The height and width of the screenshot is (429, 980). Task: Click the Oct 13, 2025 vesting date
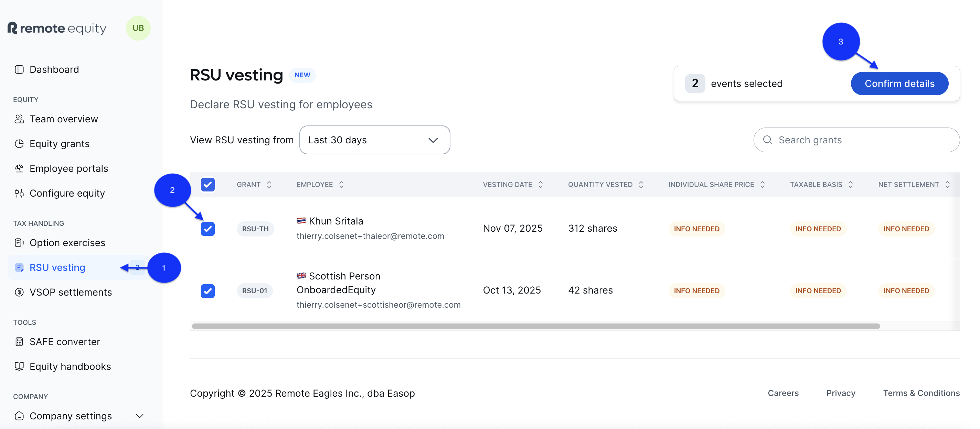pos(512,290)
